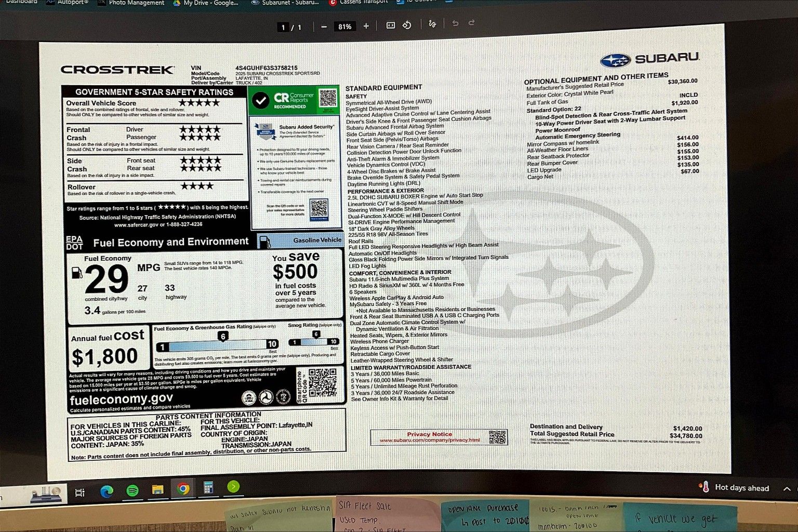Click the $1,800 annual fuel cost

(x=104, y=357)
